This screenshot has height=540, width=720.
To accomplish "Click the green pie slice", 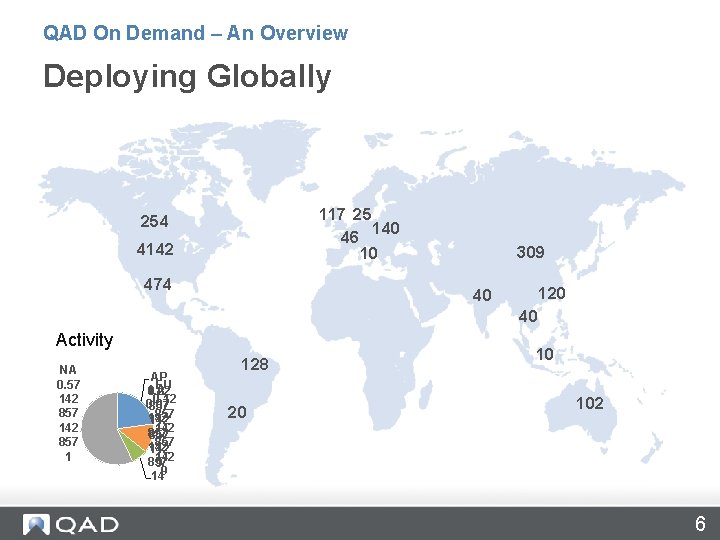I will coord(133,450).
